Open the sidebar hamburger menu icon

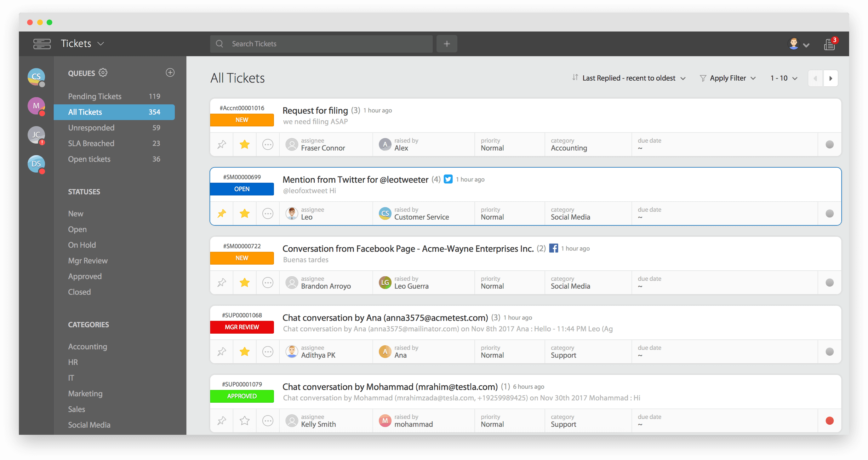[x=42, y=44]
